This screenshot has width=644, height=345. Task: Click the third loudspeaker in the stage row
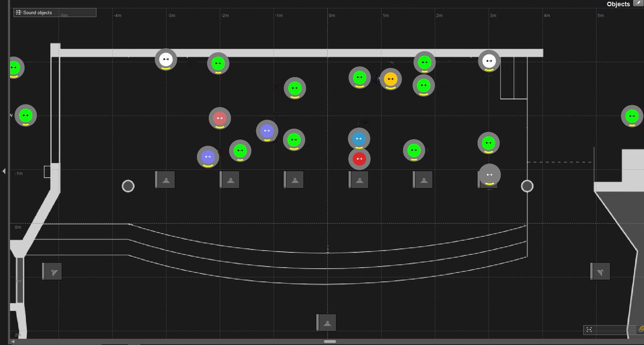[294, 179]
